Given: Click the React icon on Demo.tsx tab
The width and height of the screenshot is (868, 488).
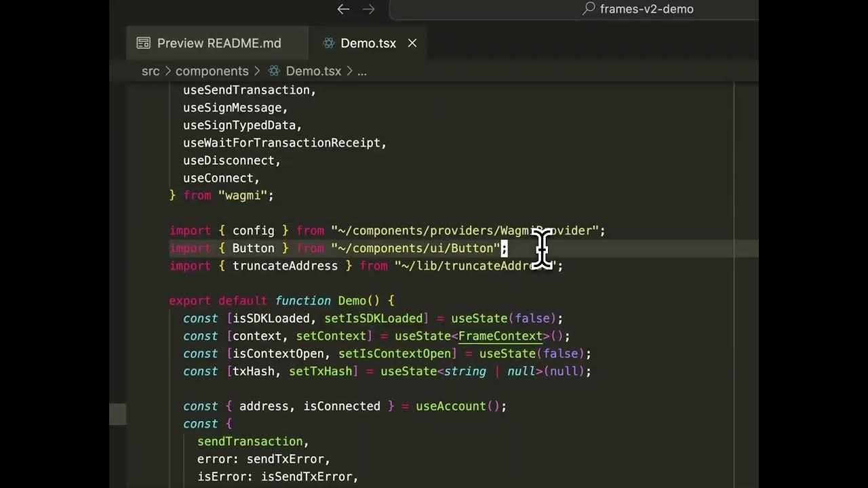Looking at the screenshot, I should [329, 43].
